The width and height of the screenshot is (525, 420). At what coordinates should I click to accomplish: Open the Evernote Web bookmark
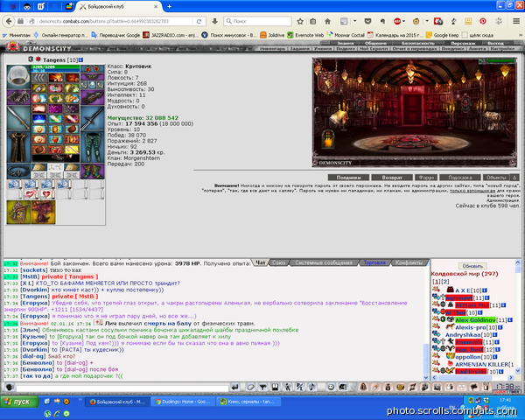click(305, 35)
